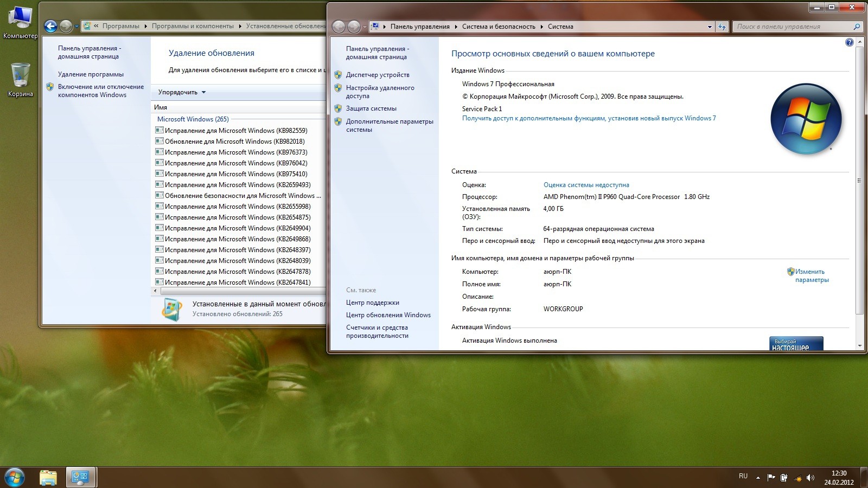Open Включение или отключение компонентов Windows
Screen dimensions: 868x488
point(101,91)
